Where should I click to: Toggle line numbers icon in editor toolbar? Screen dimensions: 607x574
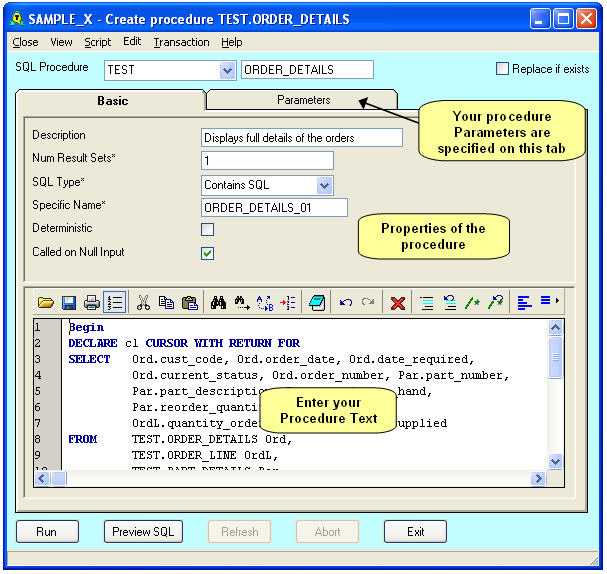(115, 302)
